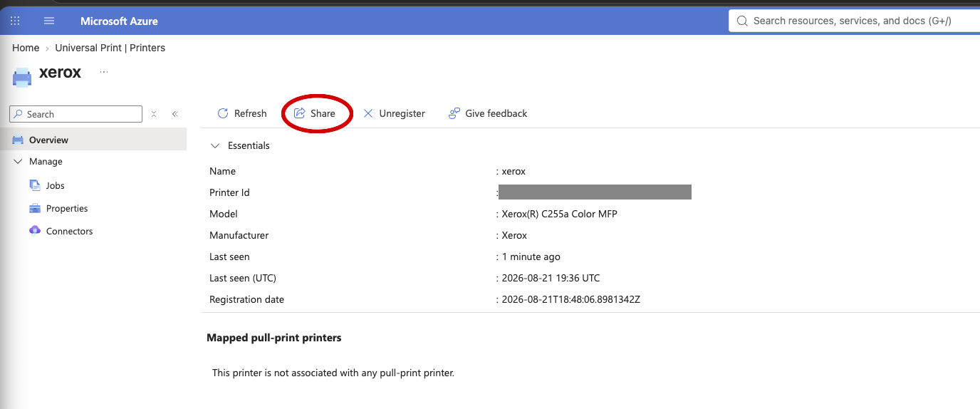Click the Mapped pull-print printers heading

pos(274,338)
